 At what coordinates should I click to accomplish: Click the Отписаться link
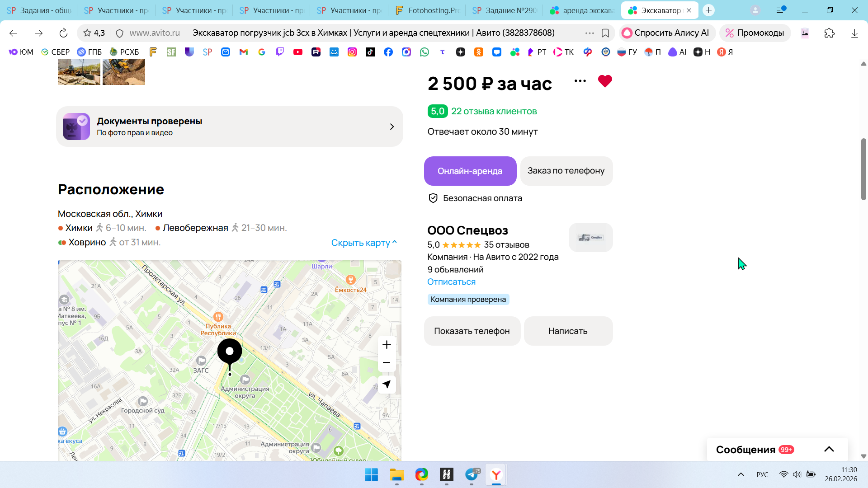click(451, 282)
